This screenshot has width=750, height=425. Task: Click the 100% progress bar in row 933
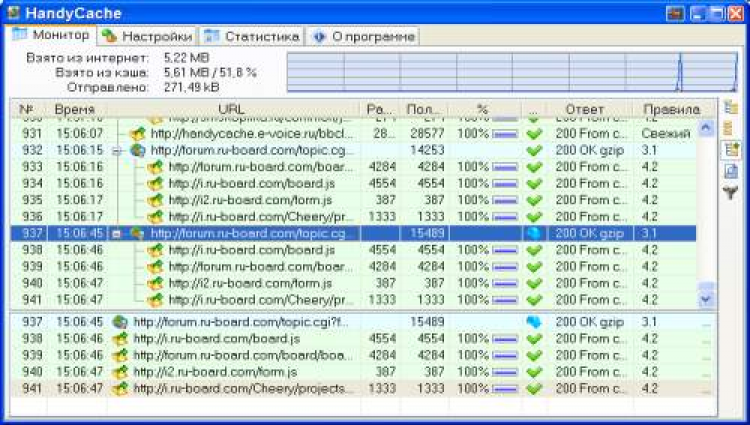click(505, 167)
